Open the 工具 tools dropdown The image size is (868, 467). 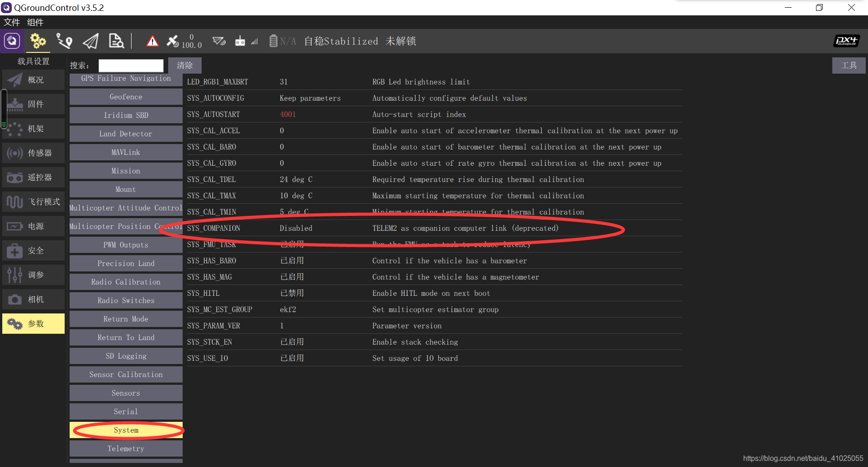coord(849,65)
